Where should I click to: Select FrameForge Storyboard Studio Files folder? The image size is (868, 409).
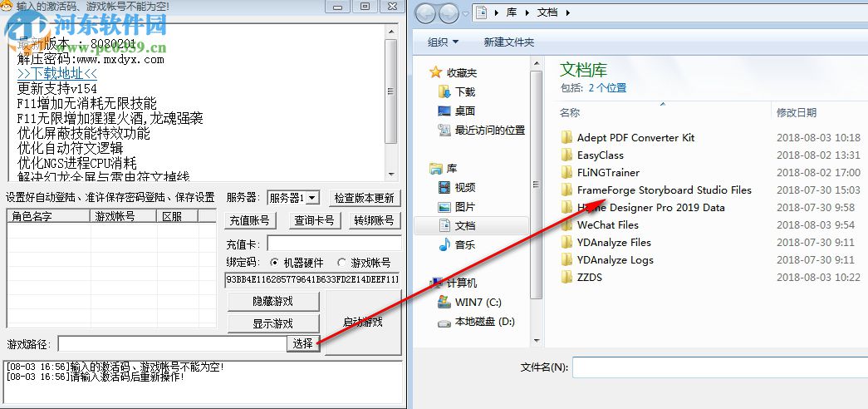pyautogui.click(x=664, y=190)
